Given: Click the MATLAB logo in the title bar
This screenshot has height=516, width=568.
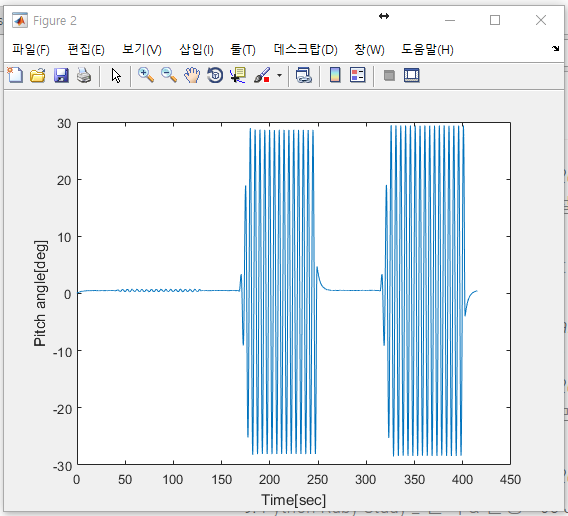Looking at the screenshot, I should [x=20, y=20].
